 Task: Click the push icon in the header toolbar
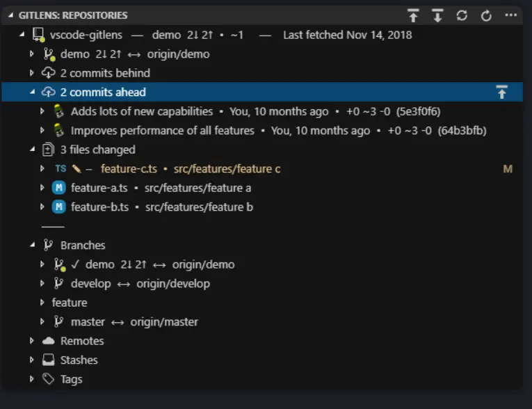pyautogui.click(x=414, y=15)
